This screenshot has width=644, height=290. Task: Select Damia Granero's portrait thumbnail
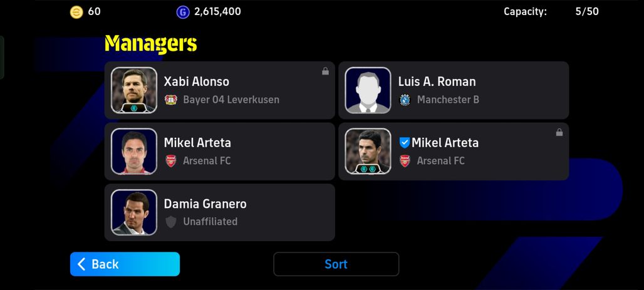[134, 212]
